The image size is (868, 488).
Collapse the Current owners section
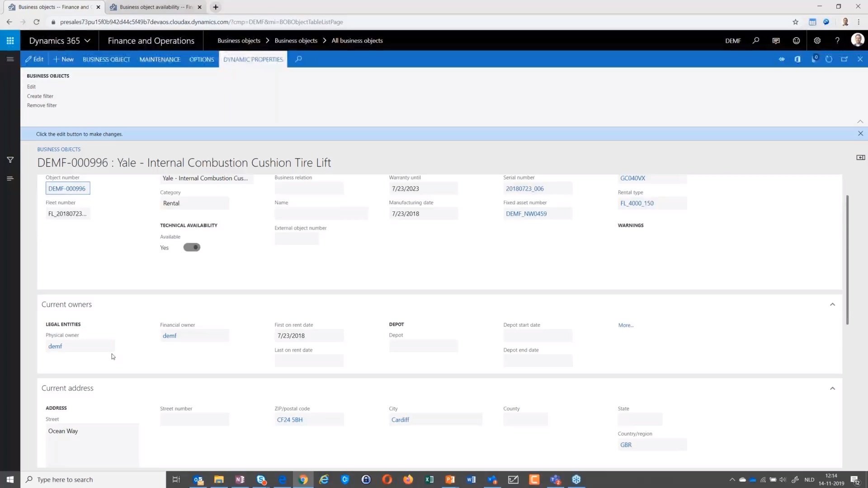click(832, 304)
